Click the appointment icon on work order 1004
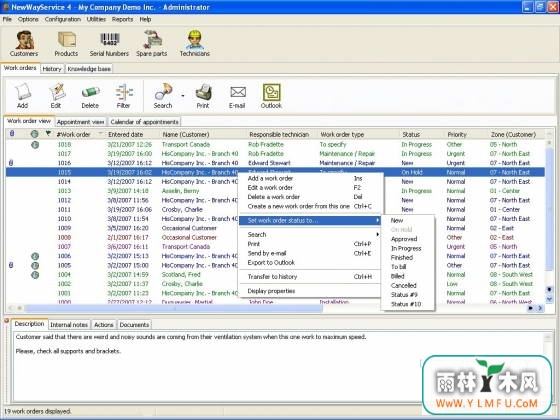This screenshot has height=420, width=560. point(35,275)
